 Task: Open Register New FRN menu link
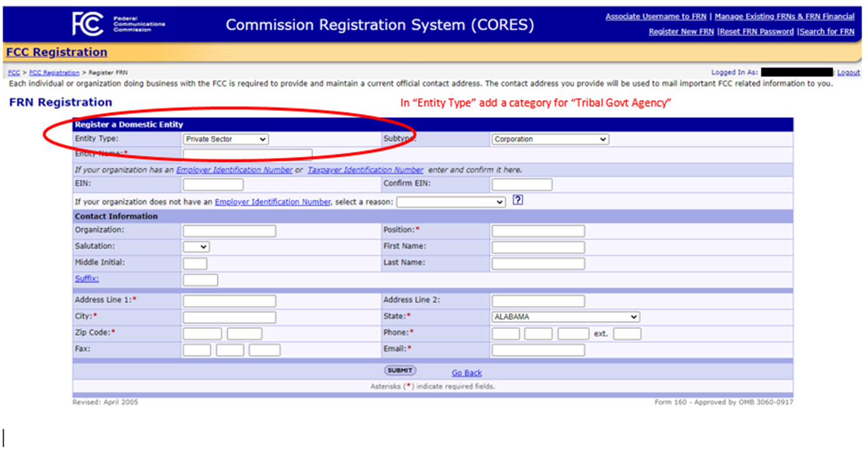coord(681,32)
